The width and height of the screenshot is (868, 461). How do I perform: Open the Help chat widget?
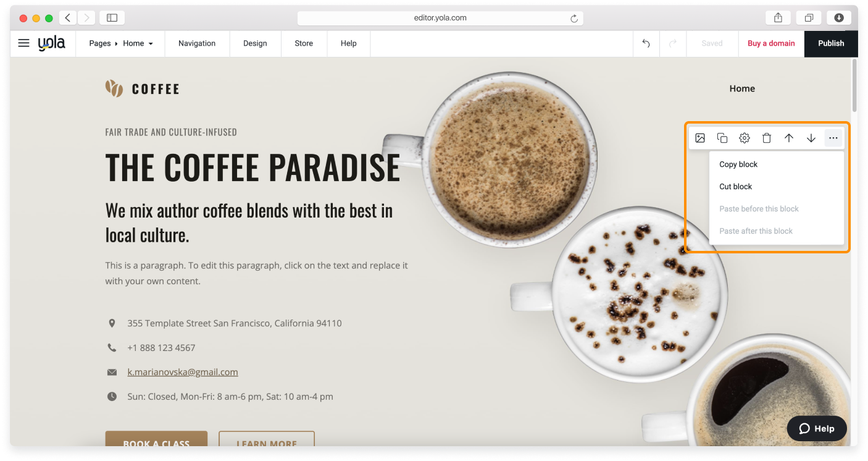pyautogui.click(x=817, y=428)
